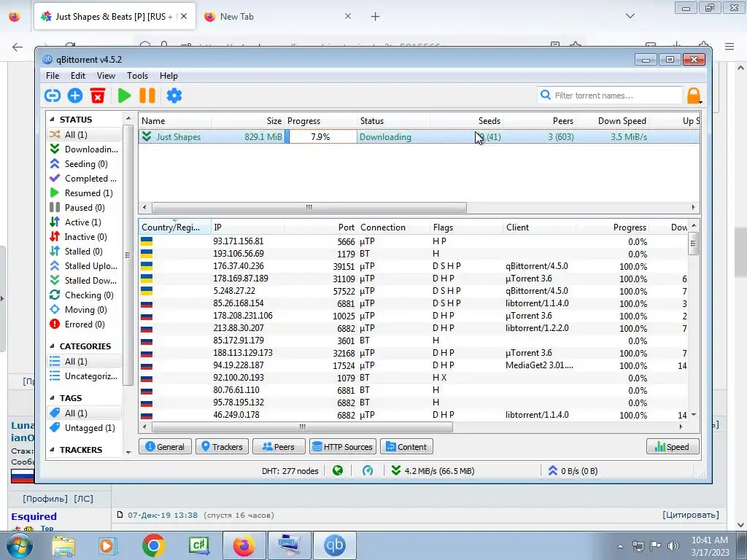Click the Filter torrent names field
Screen dimensions: 747x560
(x=610, y=96)
